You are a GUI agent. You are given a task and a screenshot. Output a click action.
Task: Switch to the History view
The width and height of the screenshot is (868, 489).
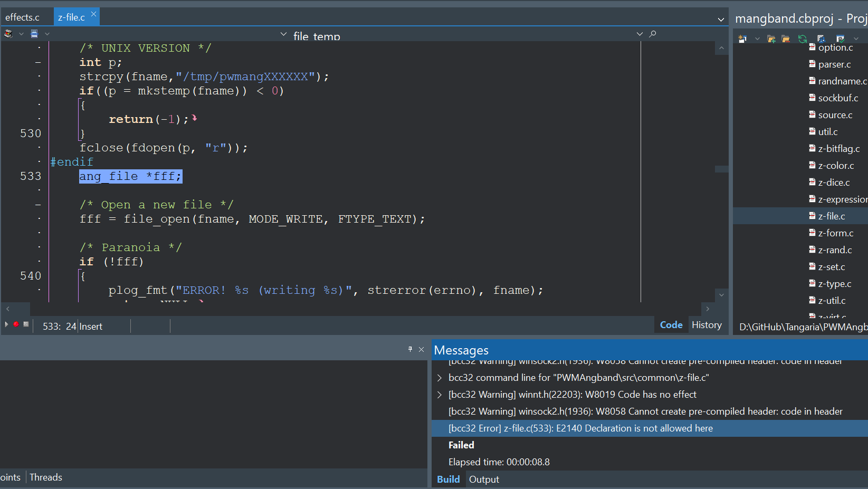coord(707,324)
